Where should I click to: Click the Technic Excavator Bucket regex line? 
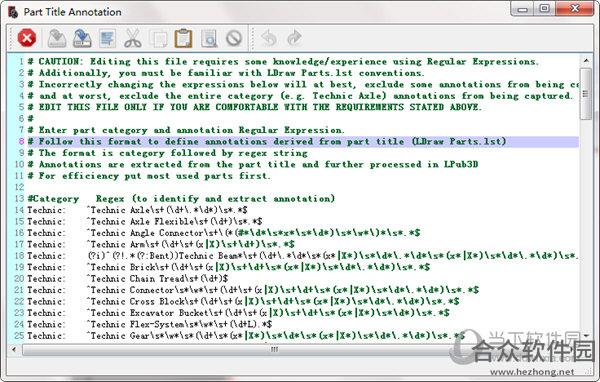click(269, 313)
